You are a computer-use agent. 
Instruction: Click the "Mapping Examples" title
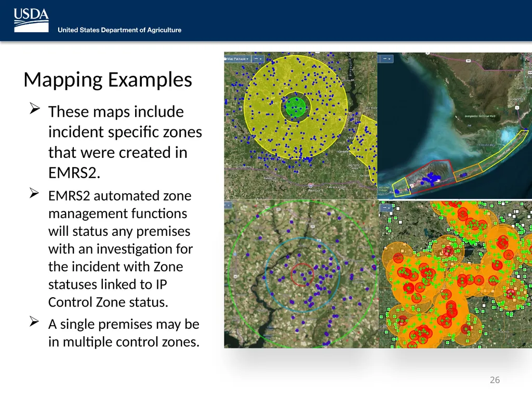pos(108,79)
